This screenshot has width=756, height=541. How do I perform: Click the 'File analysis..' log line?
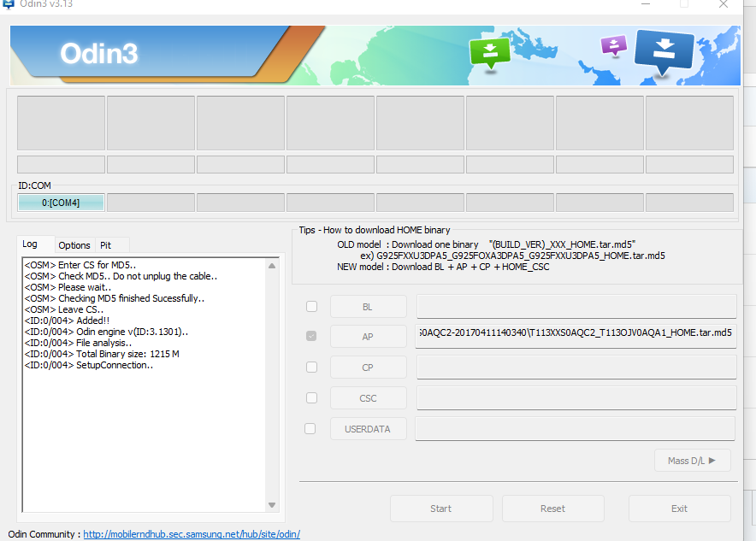[78, 343]
